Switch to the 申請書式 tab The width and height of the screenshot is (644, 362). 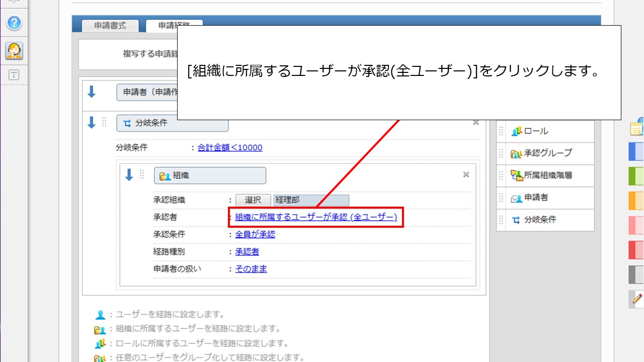pos(110,26)
